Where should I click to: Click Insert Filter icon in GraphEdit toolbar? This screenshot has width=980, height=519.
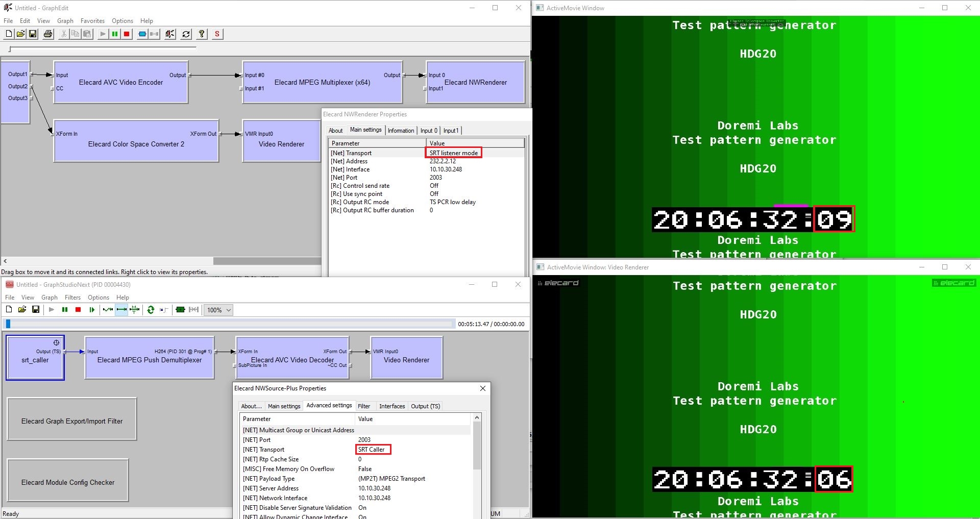click(142, 34)
